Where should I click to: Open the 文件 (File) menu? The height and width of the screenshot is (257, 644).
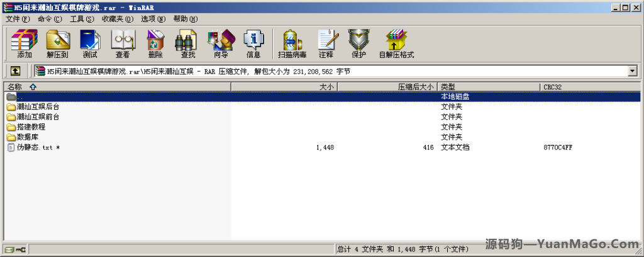pos(17,19)
